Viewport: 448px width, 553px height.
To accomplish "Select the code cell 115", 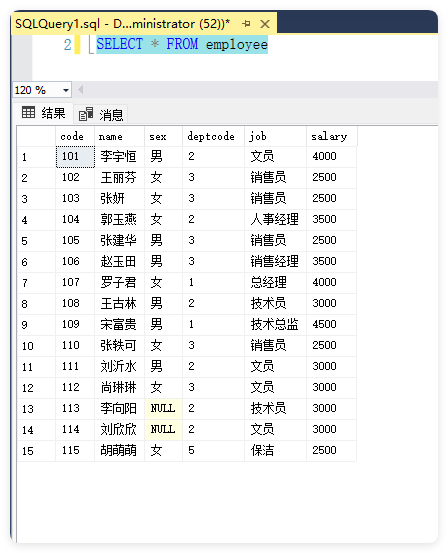I will click(75, 450).
